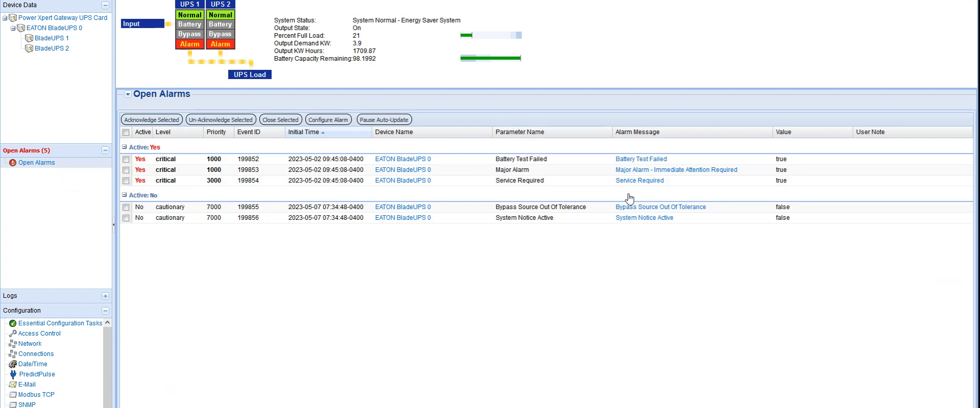Viewport: 980px width, 408px height.
Task: Check the Battery Test Failed alarm row
Action: point(126,160)
